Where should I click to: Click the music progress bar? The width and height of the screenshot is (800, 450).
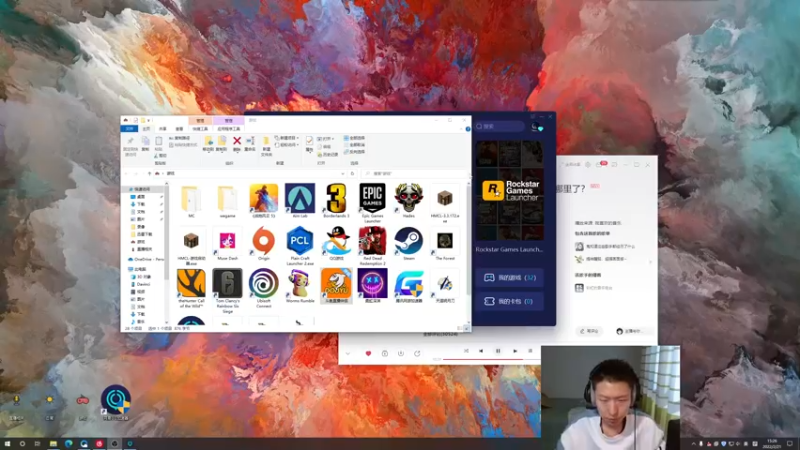tap(491, 359)
